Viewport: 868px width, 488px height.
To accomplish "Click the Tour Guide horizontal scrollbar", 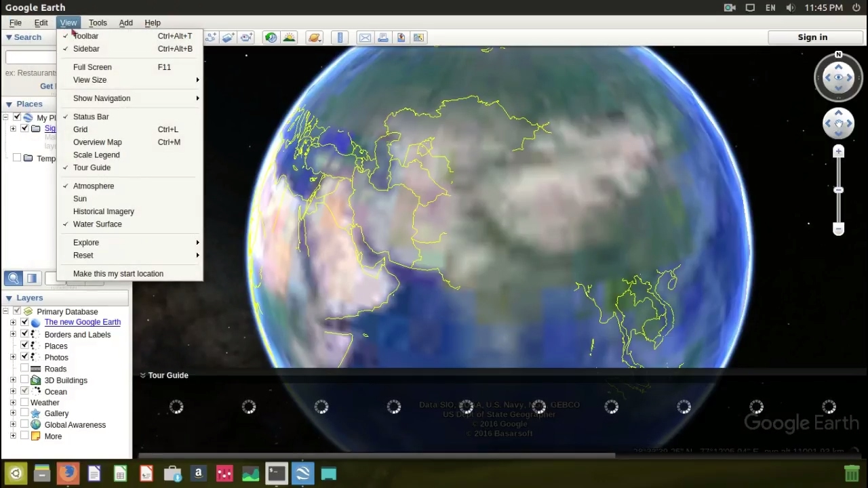I will [x=377, y=455].
